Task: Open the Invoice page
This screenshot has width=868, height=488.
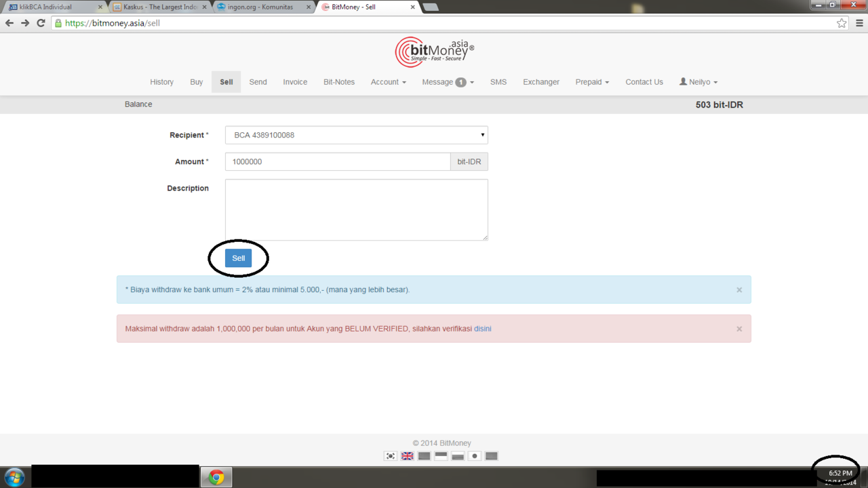Action: (295, 82)
